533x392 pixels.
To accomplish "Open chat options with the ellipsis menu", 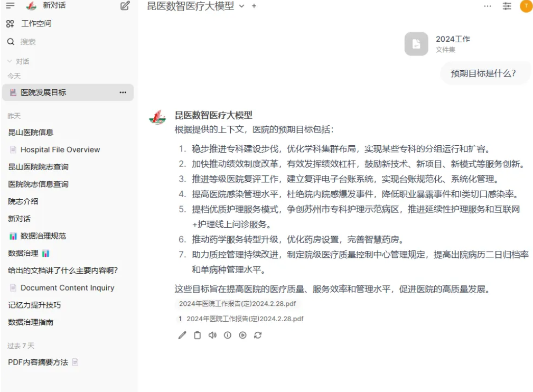I will tap(487, 6).
